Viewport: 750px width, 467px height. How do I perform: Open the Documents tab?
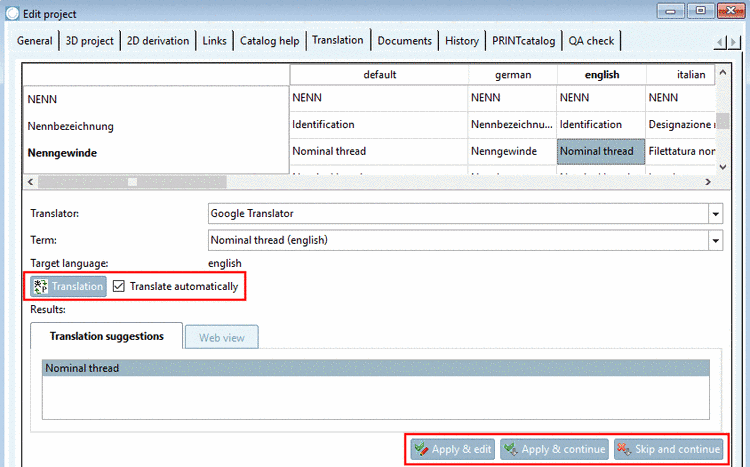[x=405, y=41]
